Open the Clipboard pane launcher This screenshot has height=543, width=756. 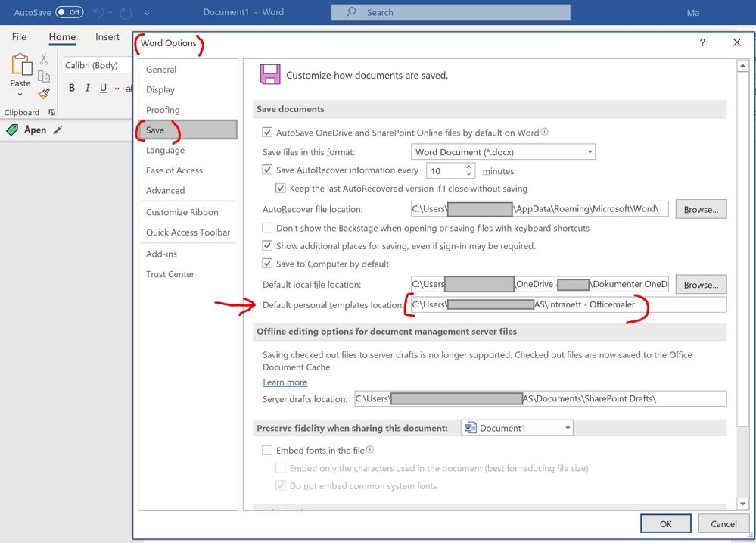pyautogui.click(x=51, y=112)
